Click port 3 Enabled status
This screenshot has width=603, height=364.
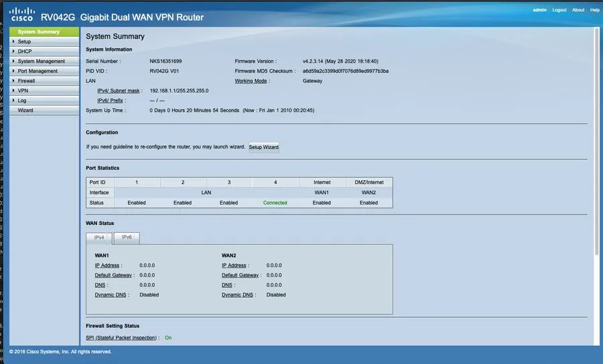coord(229,203)
